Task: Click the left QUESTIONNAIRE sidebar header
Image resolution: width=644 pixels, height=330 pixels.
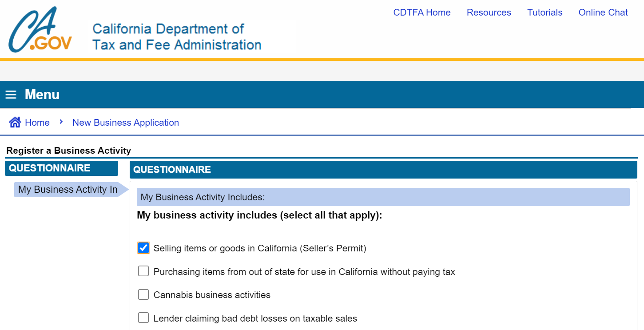Action: pos(61,168)
